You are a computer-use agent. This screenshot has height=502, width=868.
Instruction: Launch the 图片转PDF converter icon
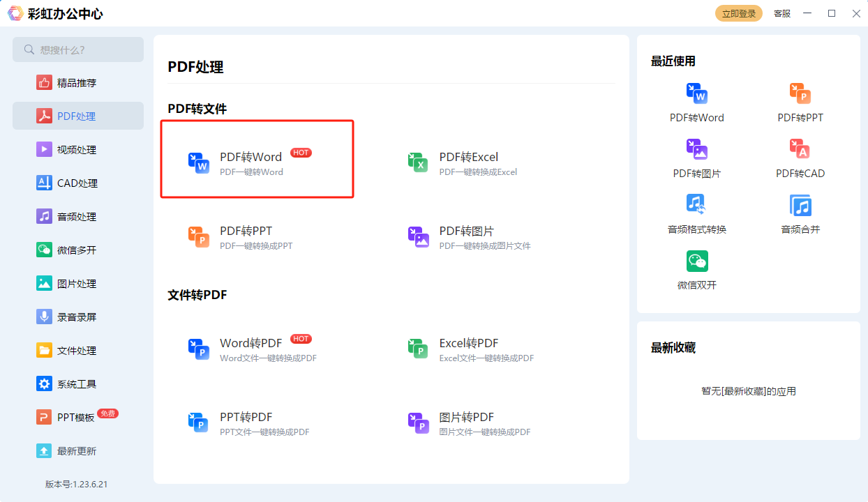pos(418,423)
